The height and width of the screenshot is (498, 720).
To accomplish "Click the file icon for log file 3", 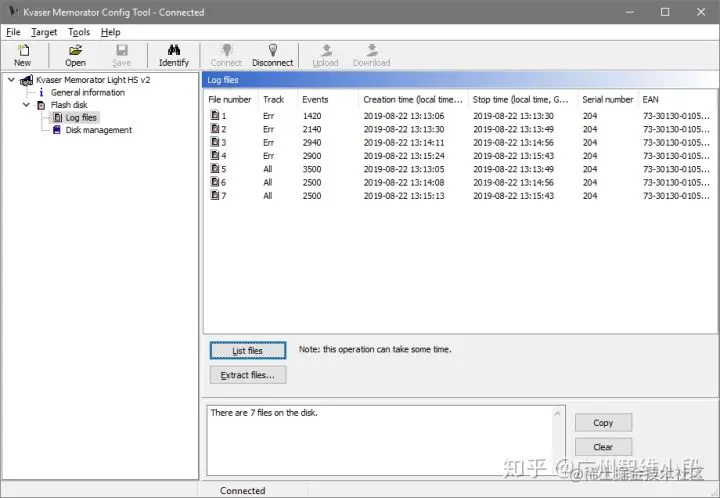I will point(214,141).
